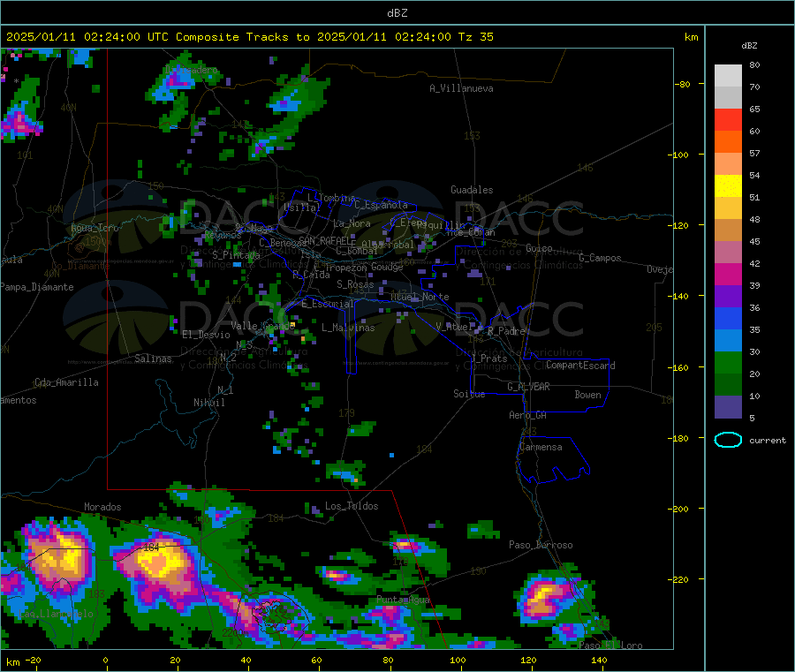Click the 'Lag.Llancanelo' map label
Viewport: 795px width, 672px height.
[57, 614]
